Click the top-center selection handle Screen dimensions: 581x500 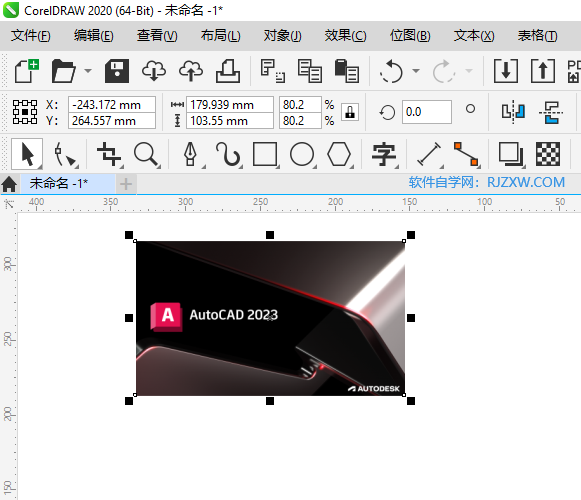tap(270, 235)
